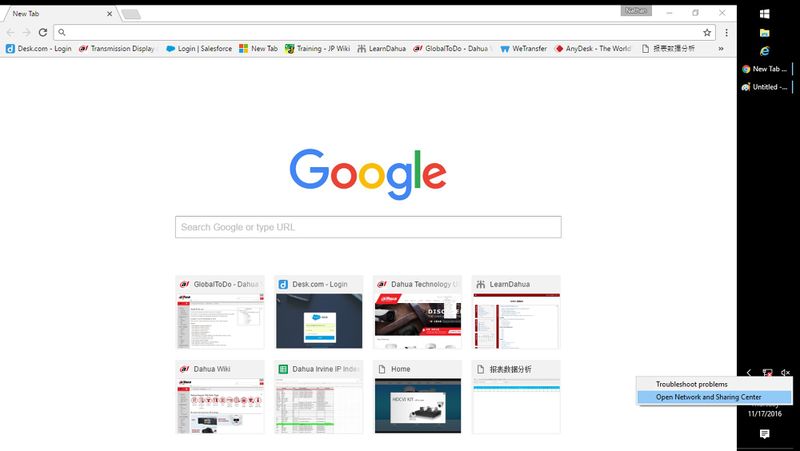This screenshot has width=800, height=451.
Task: Open the Transmission Display bookmark
Action: tap(117, 48)
